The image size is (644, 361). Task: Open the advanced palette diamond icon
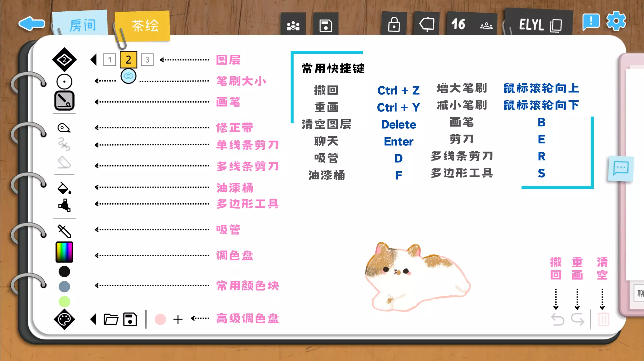click(64, 319)
